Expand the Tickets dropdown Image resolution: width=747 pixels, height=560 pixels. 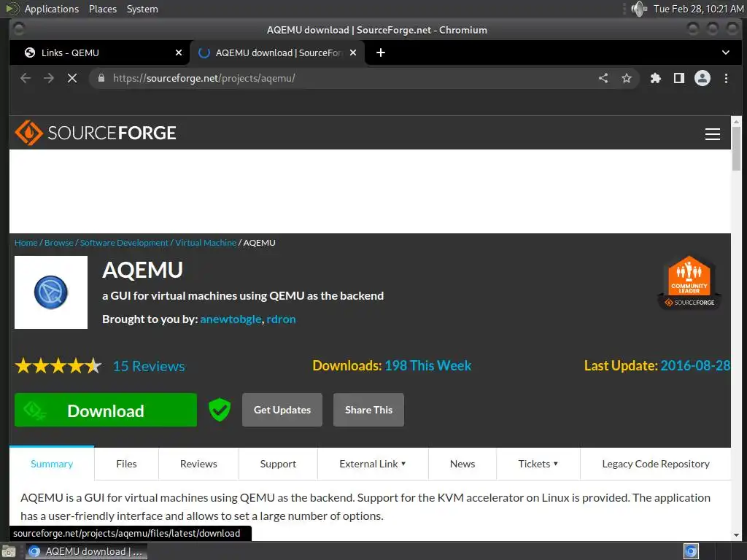coord(538,464)
